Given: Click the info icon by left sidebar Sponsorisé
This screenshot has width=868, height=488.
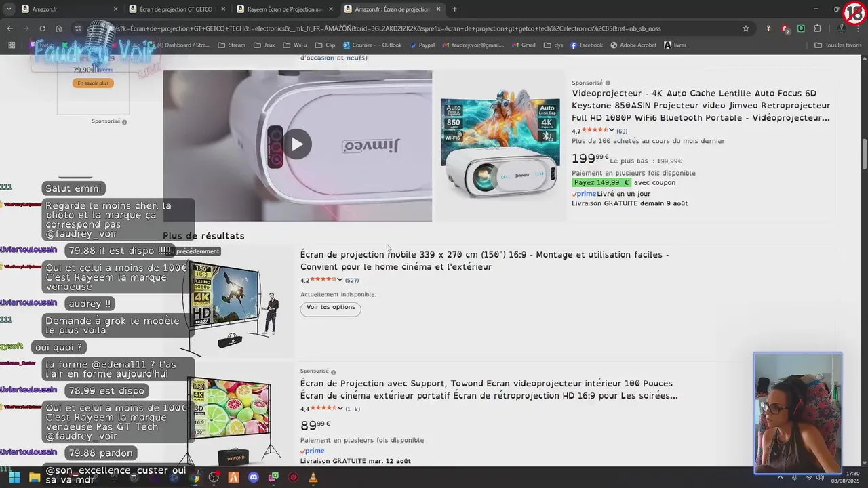Looking at the screenshot, I should [124, 122].
